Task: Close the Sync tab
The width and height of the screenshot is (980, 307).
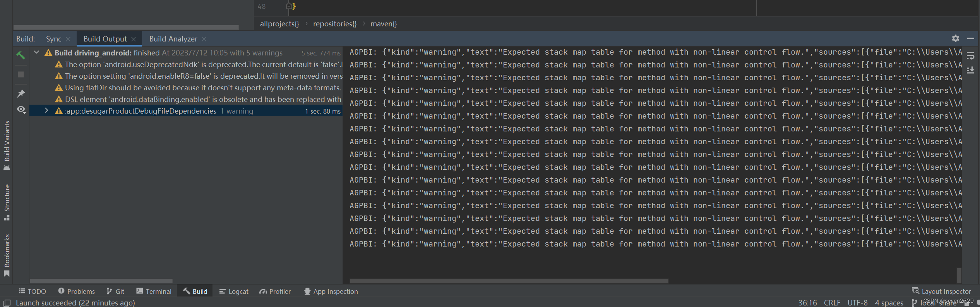Action: [x=68, y=39]
